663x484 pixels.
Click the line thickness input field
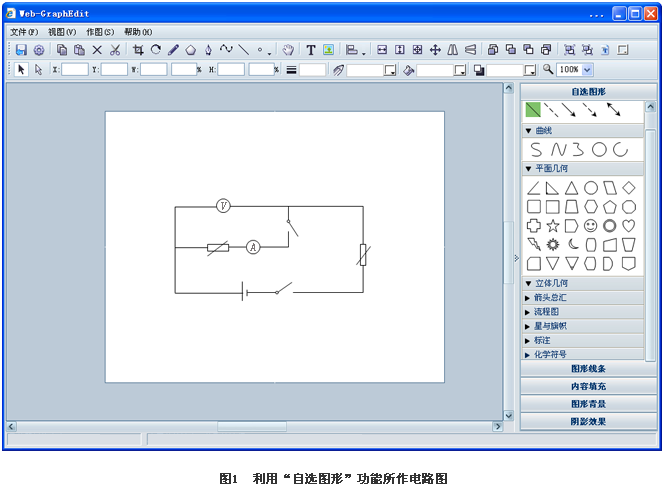312,70
